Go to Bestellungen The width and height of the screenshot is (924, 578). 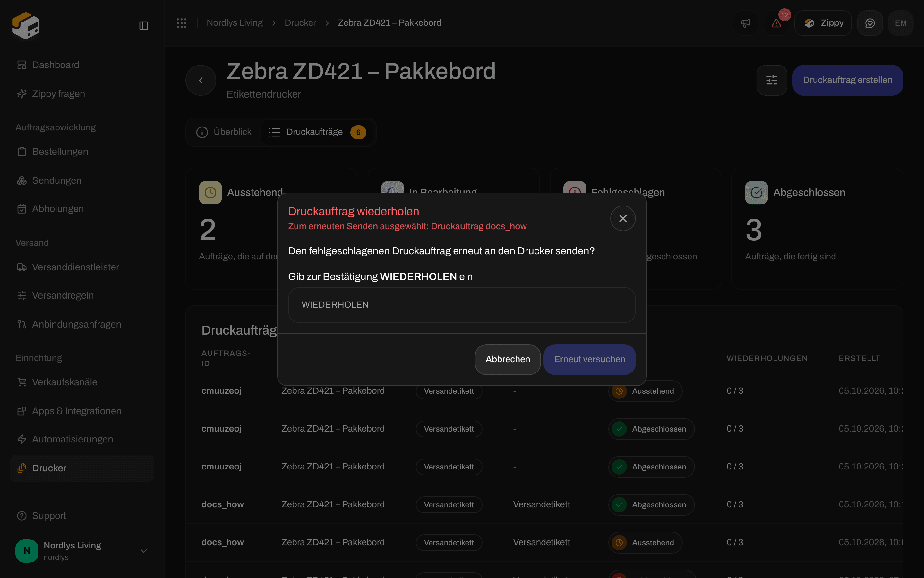tap(82, 151)
